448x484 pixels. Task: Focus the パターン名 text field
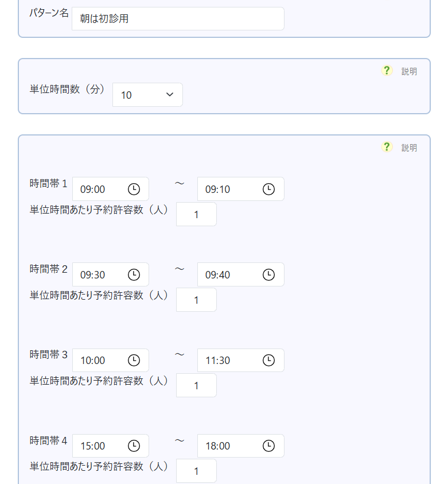[x=178, y=19]
